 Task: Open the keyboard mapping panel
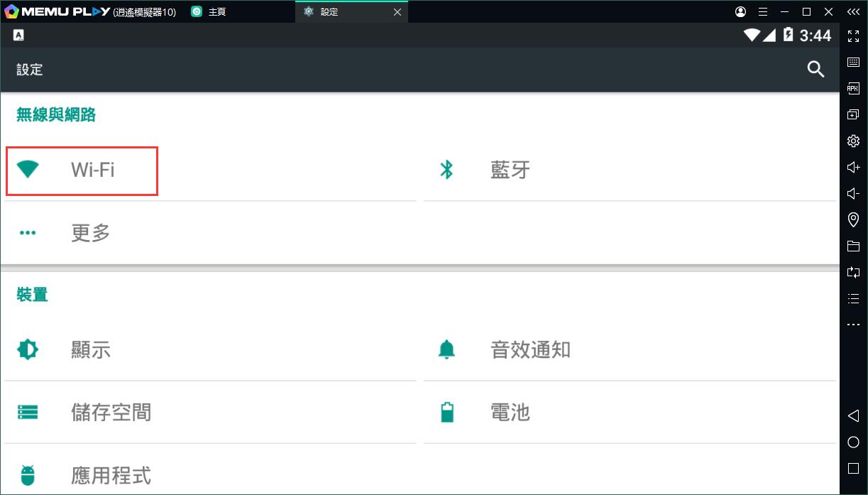click(853, 62)
